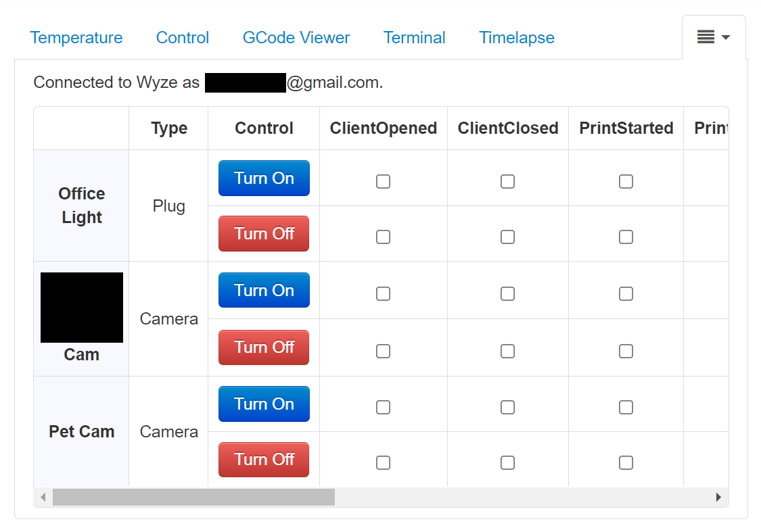Click the horizontal scrollbar thumb

(193, 497)
